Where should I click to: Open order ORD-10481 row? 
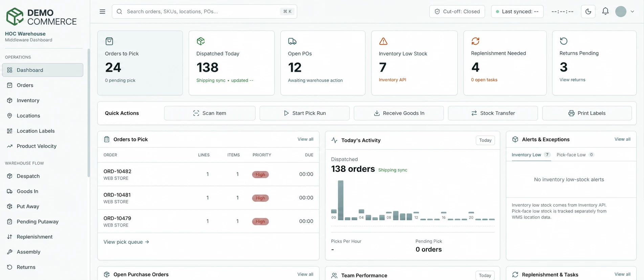[x=208, y=198]
